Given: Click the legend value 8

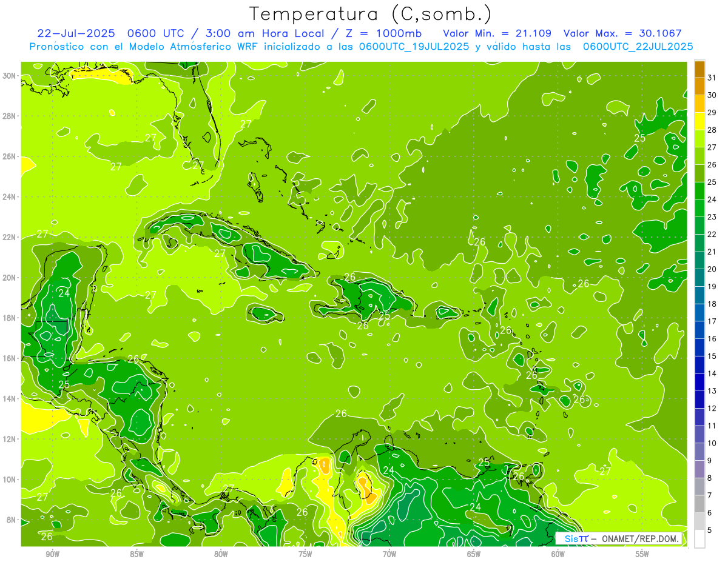Looking at the screenshot, I should pos(710,478).
